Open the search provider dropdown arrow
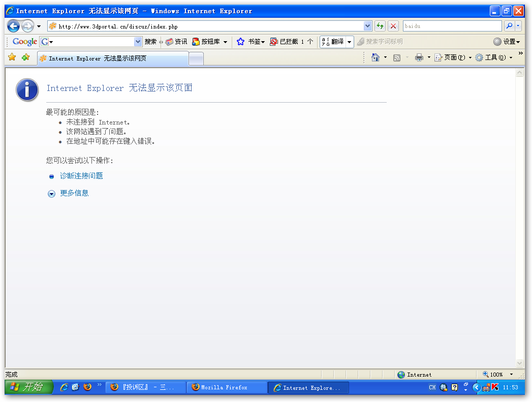Viewport: 532px width, 402px height. pyautogui.click(x=518, y=26)
